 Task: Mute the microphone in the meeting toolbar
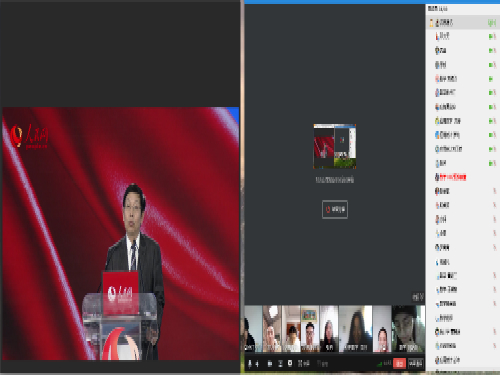250,363
